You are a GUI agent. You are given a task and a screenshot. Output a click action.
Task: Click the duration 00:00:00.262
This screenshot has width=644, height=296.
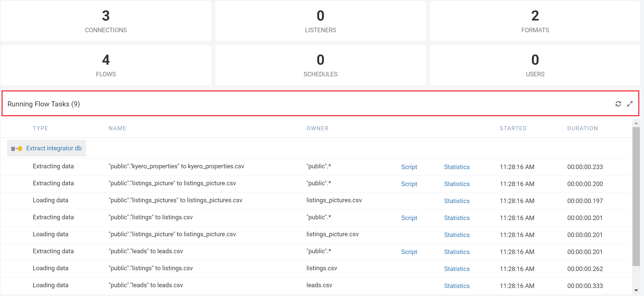pyautogui.click(x=585, y=269)
